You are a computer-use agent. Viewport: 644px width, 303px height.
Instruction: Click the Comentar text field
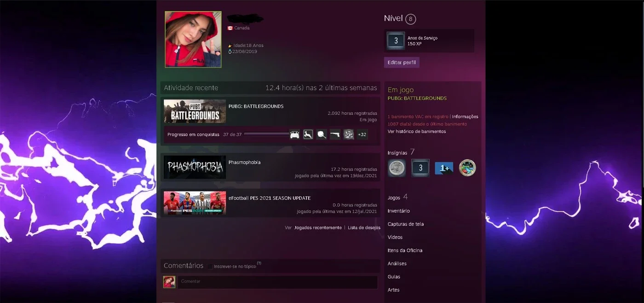[278, 282]
